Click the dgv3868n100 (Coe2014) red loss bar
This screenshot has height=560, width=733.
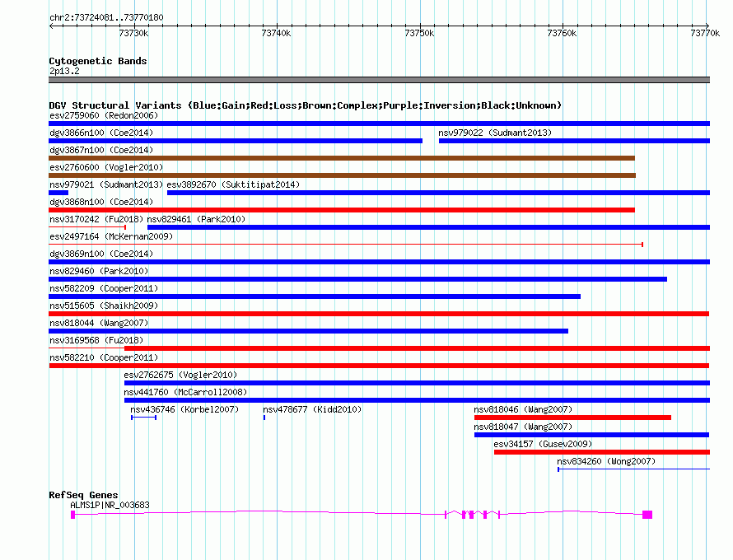tap(342, 210)
